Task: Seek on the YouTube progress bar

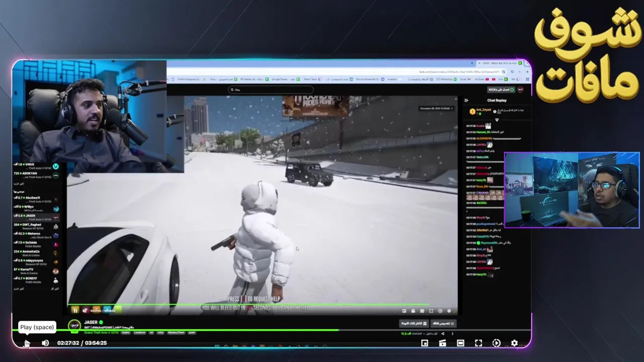Action: point(272,330)
